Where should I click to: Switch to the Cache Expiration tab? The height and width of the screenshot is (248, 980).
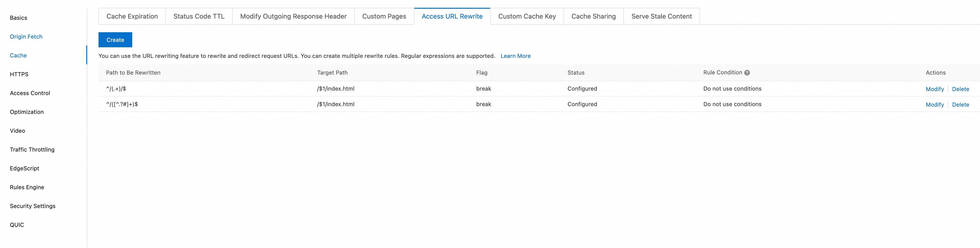pos(132,16)
